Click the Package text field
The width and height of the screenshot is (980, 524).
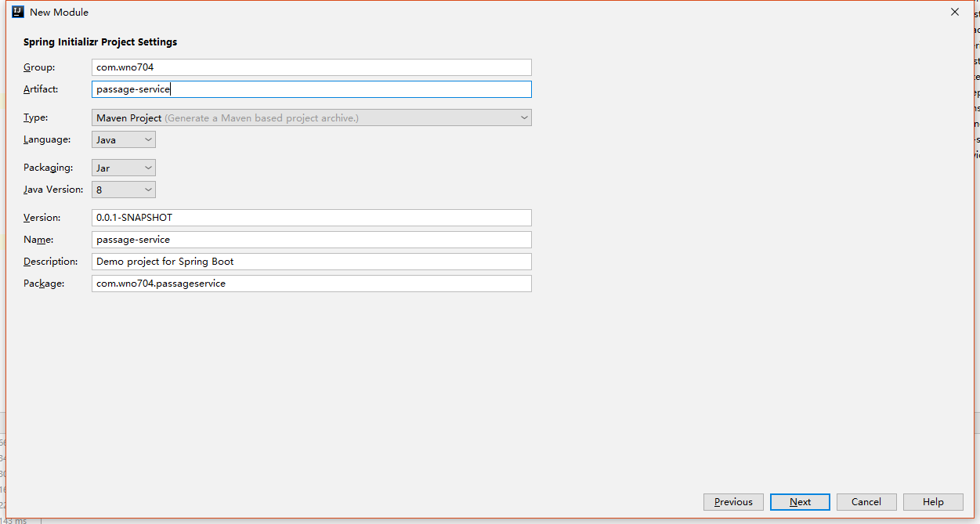point(311,284)
